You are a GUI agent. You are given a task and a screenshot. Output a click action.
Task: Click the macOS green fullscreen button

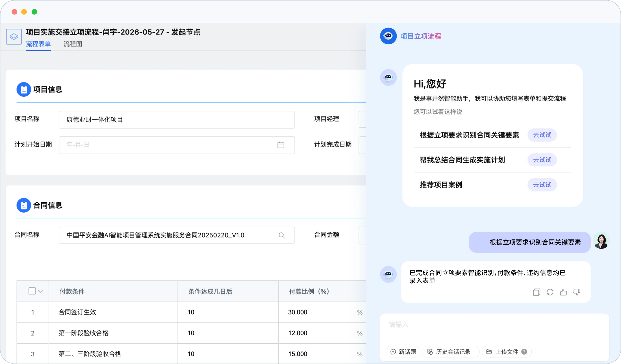pos(34,12)
